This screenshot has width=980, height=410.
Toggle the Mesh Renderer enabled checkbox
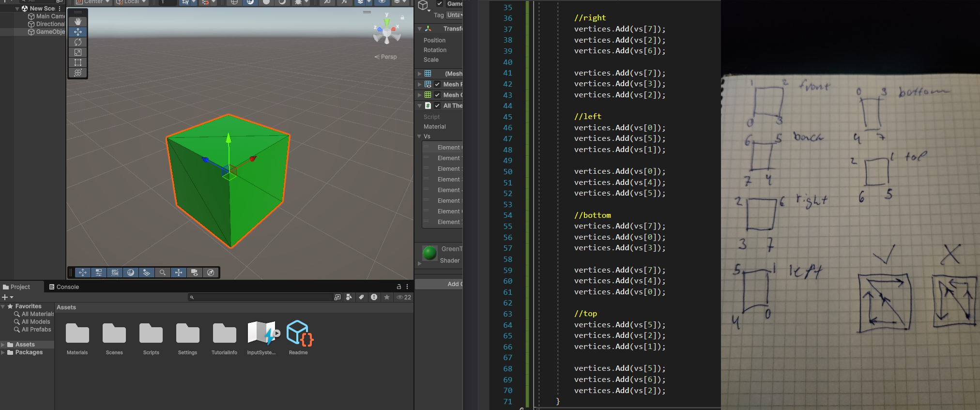tap(438, 84)
